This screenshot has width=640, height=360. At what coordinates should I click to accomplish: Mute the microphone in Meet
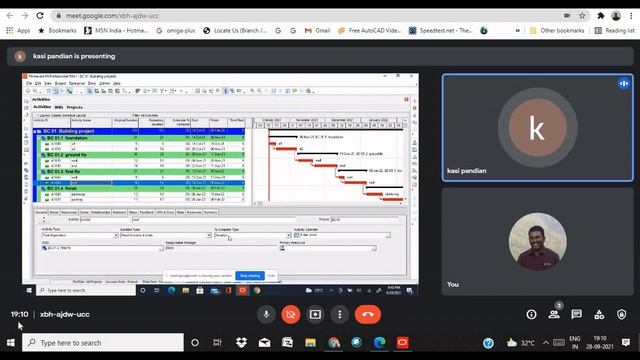[266, 314]
